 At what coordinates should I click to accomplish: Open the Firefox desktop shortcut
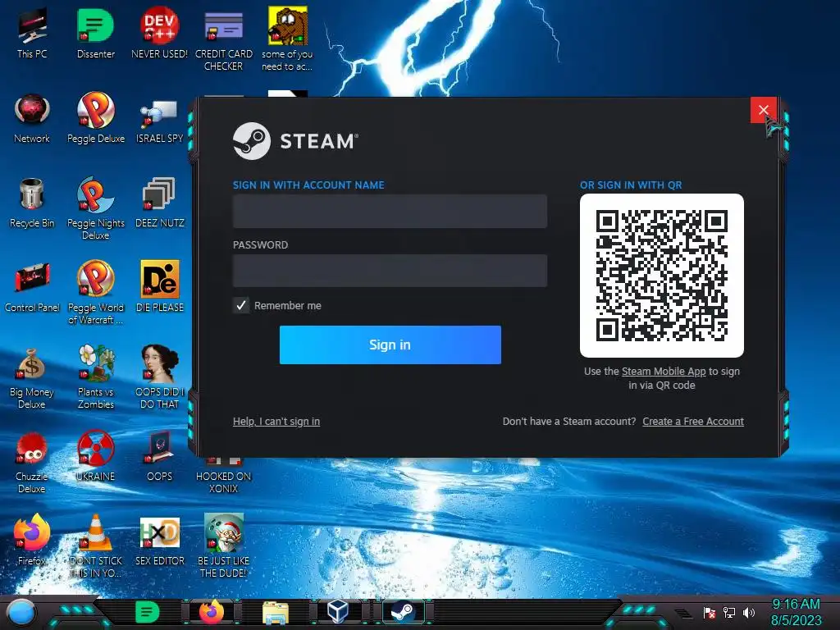click(x=32, y=541)
